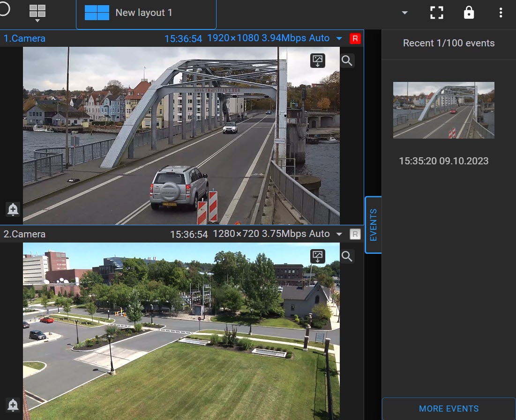Image resolution: width=516 pixels, height=420 pixels.
Task: Click Recent 1/100 events header
Action: tap(449, 43)
